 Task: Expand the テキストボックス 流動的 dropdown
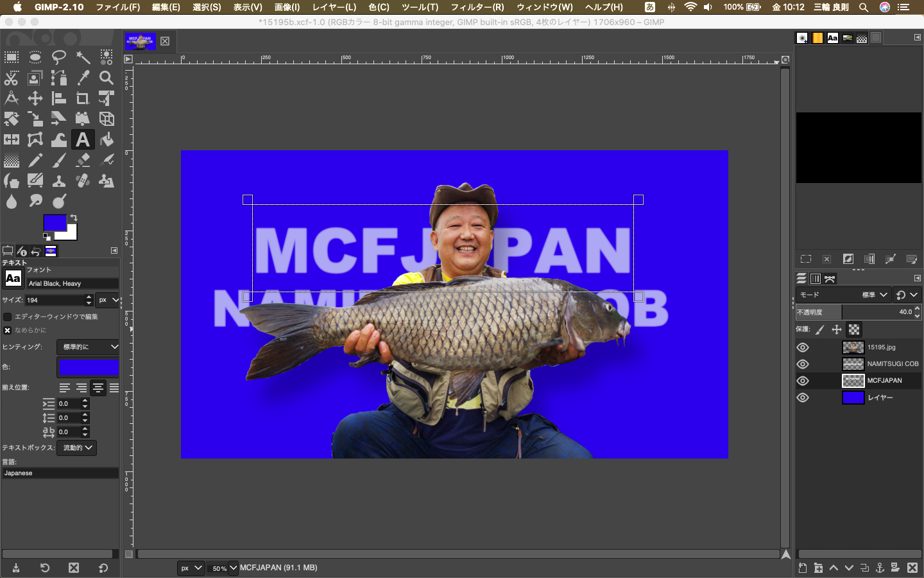pos(77,448)
